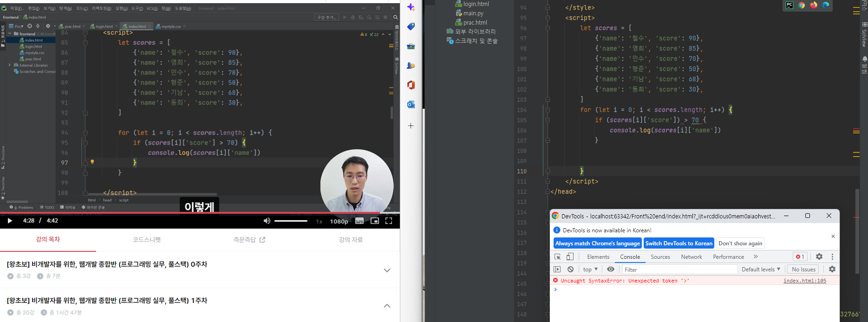The height and width of the screenshot is (322, 868).
Task: Open the sidebar shopping tag icon
Action: tap(411, 26)
